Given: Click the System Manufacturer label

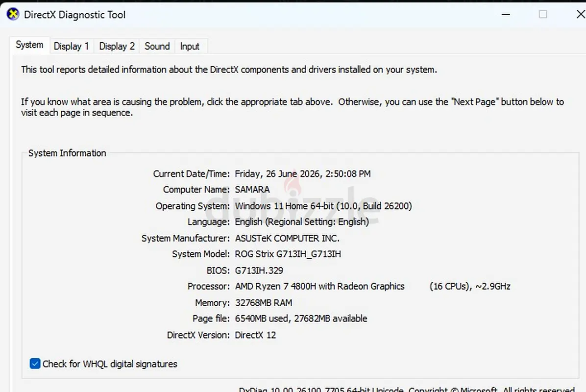Looking at the screenshot, I should pyautogui.click(x=185, y=239).
